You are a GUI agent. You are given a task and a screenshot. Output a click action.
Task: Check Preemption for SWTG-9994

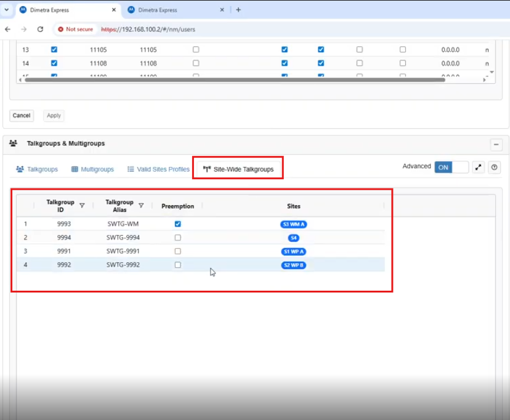coord(177,238)
